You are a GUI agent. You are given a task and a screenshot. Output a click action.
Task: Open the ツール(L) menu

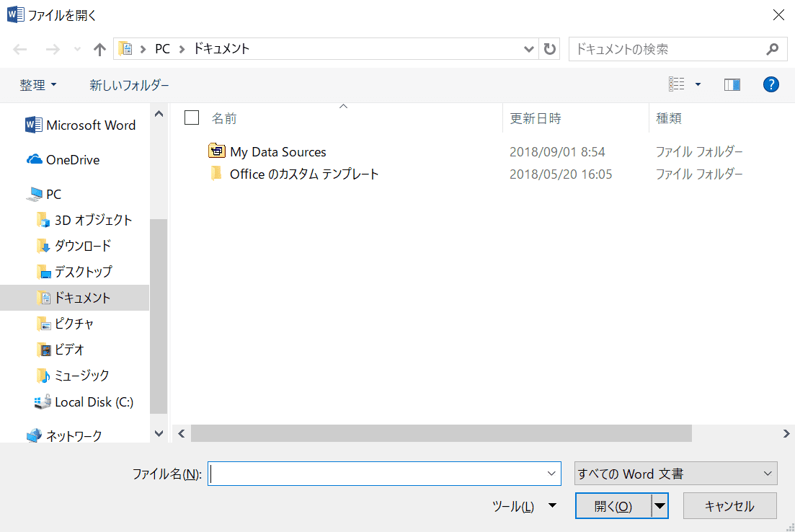pos(524,506)
